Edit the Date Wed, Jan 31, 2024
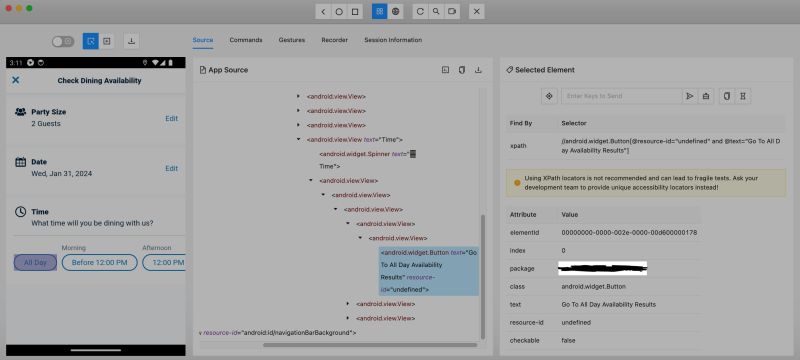The width and height of the screenshot is (800, 360). [x=171, y=168]
